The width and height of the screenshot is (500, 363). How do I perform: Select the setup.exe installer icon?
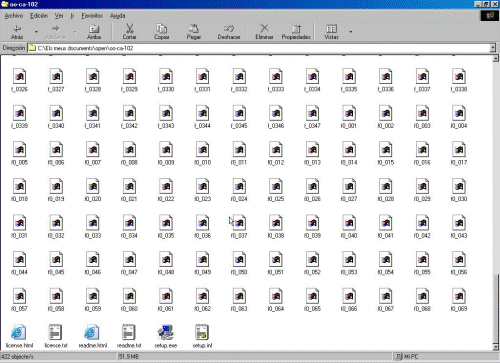click(166, 332)
